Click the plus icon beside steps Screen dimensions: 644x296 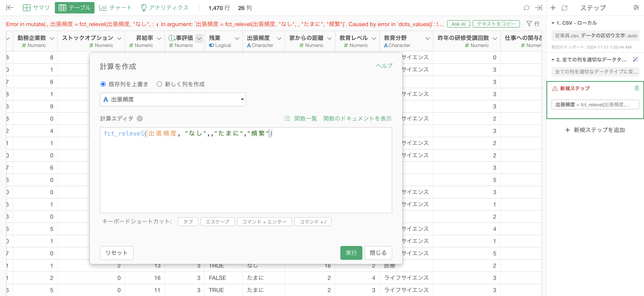point(553,8)
